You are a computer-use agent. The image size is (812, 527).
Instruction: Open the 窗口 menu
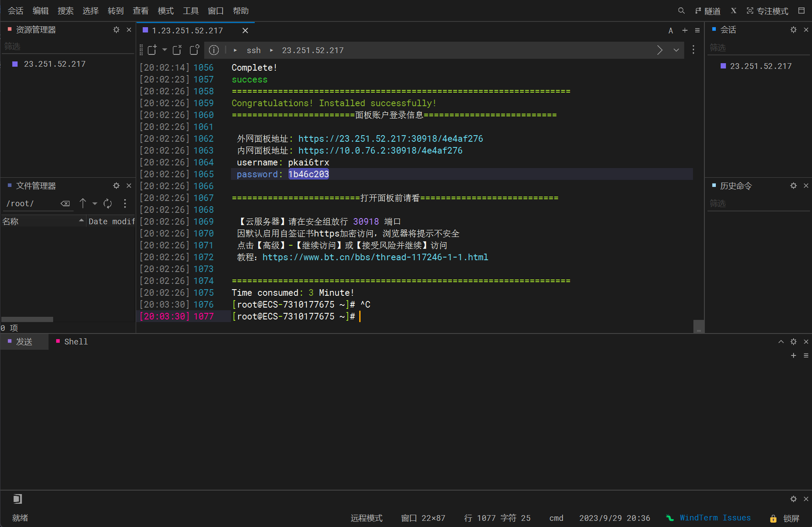[x=216, y=11]
